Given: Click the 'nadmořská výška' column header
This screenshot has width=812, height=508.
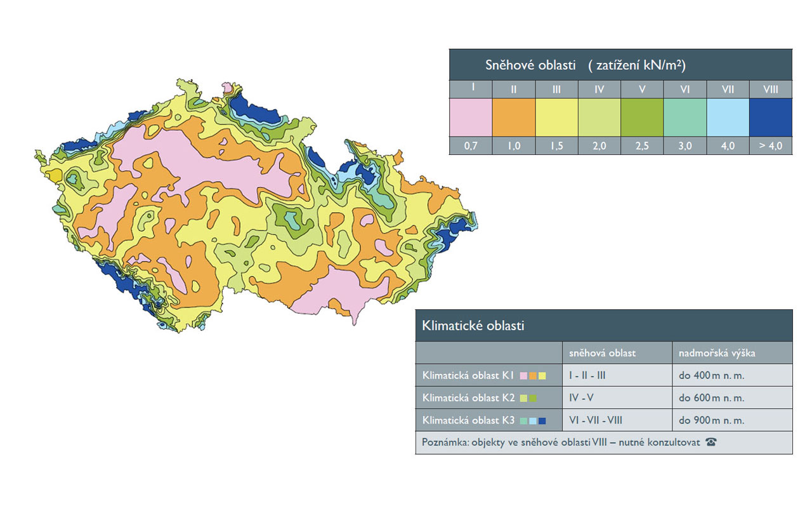Looking at the screenshot, I should 717,353.
